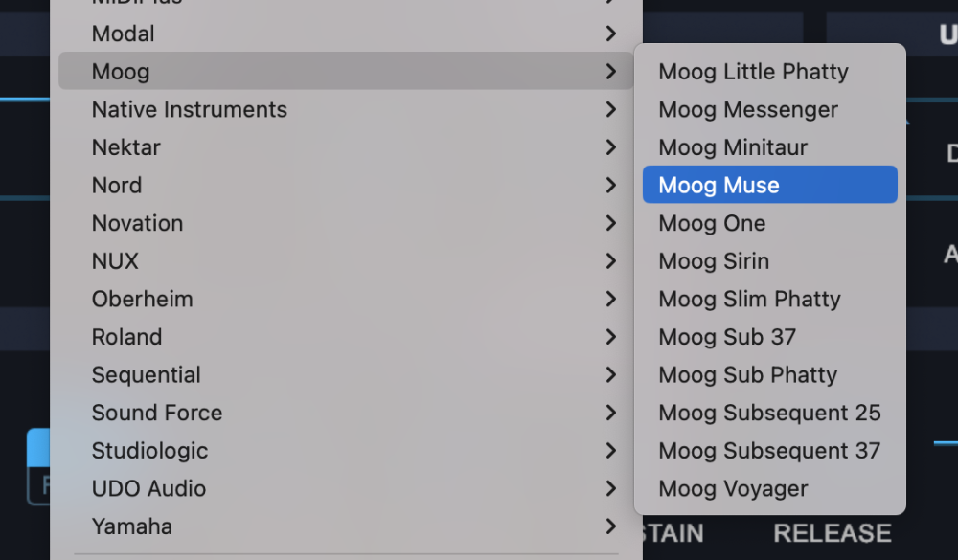Image resolution: width=958 pixels, height=560 pixels.
Task: Expand the Oberheim manufacturer list
Action: 143,299
